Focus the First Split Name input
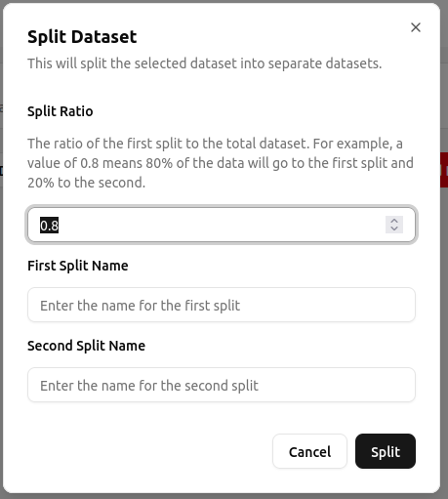 click(x=222, y=305)
